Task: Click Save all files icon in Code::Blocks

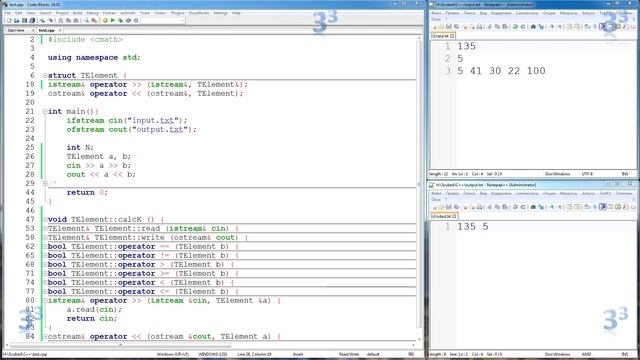Action: [x=32, y=20]
